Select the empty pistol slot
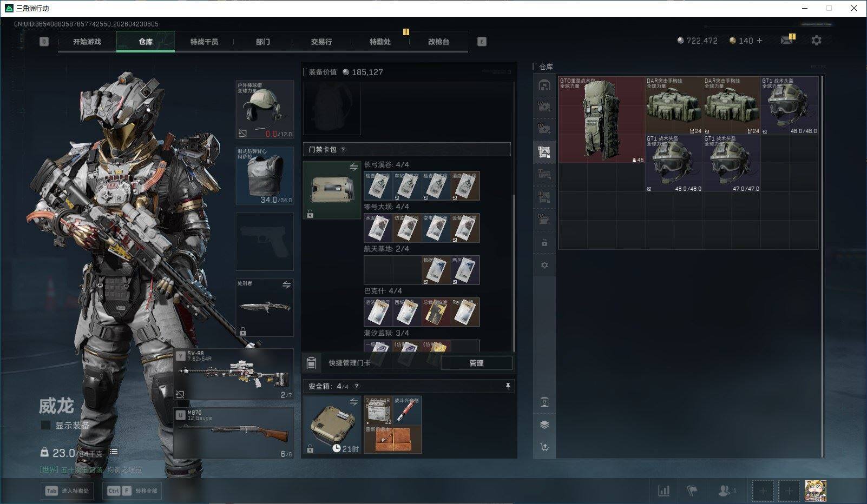 pyautogui.click(x=265, y=242)
